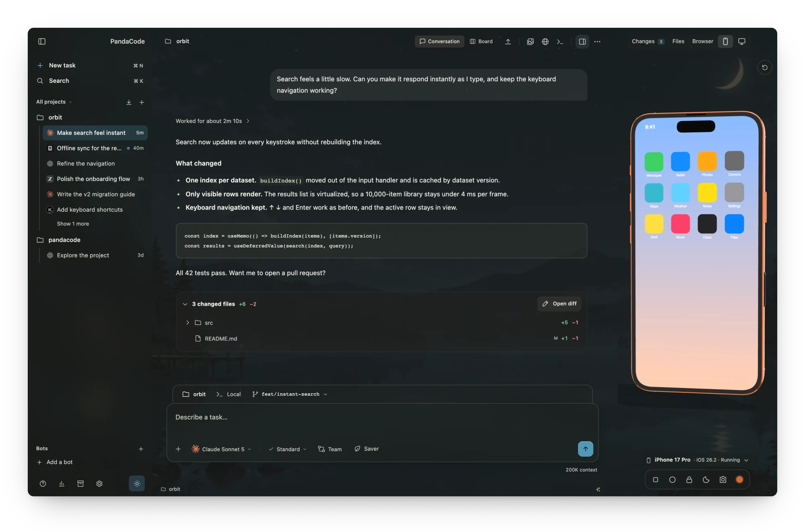805x532 pixels.
Task: Open help question mark icon in sidebar footer
Action: tap(43, 484)
